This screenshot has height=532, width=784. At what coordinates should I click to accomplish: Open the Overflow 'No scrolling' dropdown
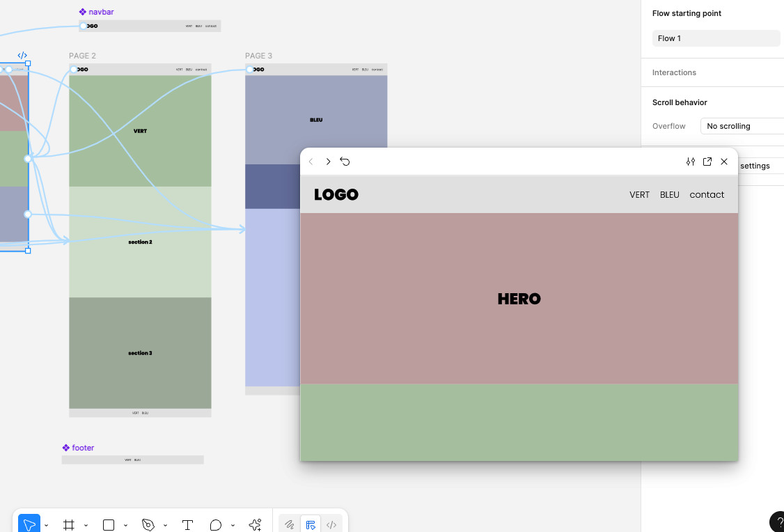[x=741, y=126]
